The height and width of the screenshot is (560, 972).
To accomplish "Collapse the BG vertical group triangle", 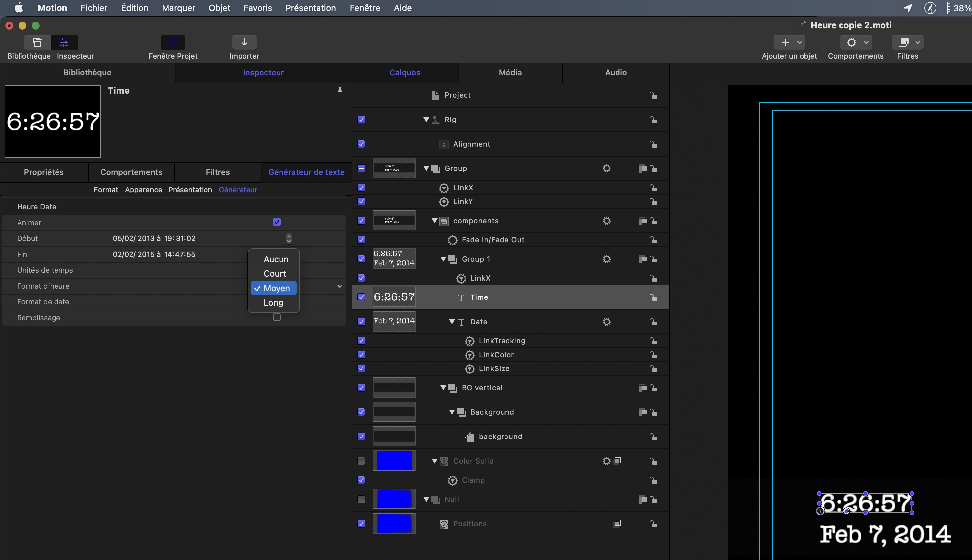I will point(443,388).
